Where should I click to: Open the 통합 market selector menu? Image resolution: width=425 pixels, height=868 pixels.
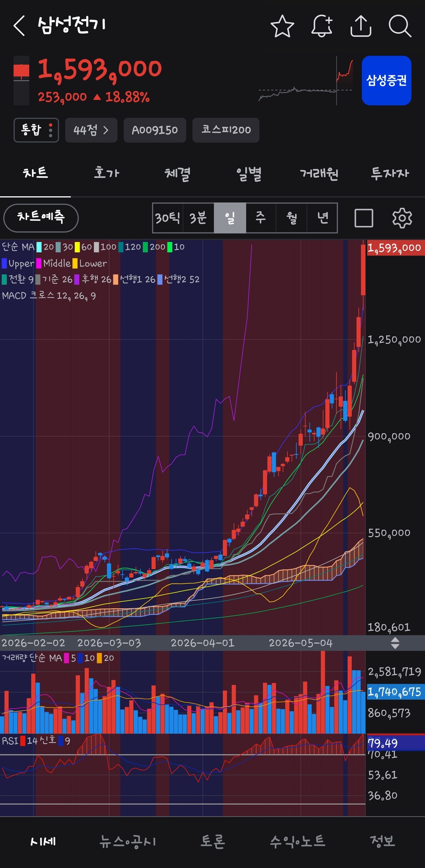coord(36,130)
